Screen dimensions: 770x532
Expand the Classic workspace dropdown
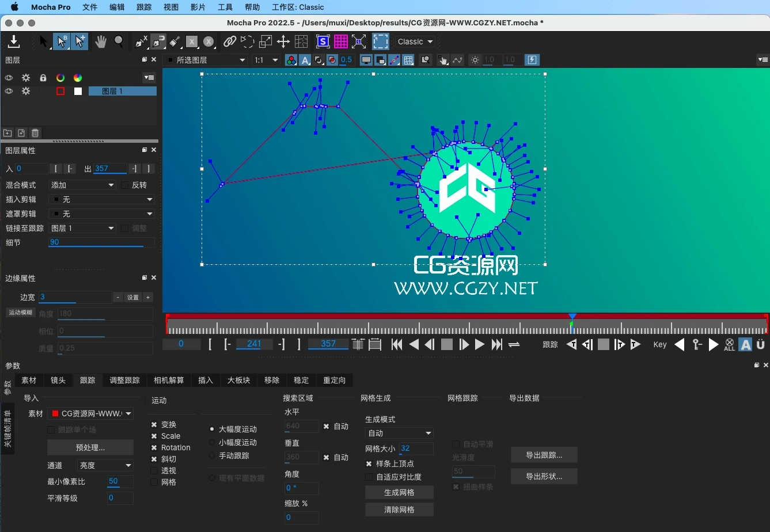(x=415, y=41)
